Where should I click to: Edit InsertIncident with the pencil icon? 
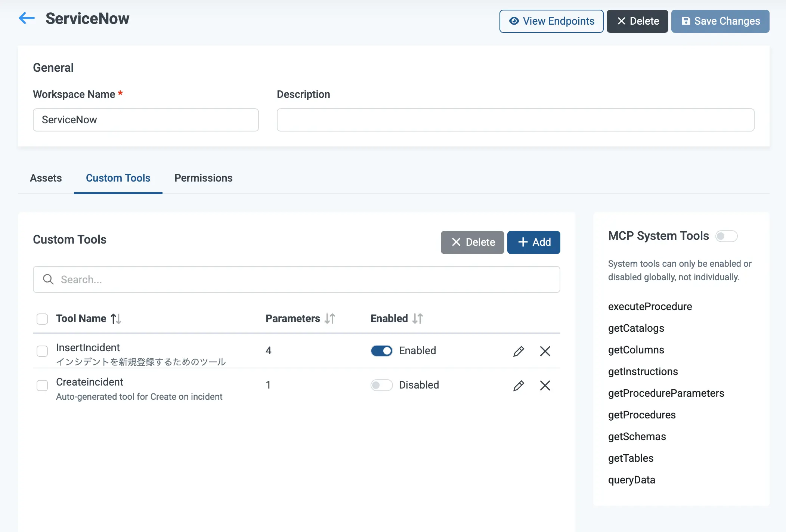[519, 351]
